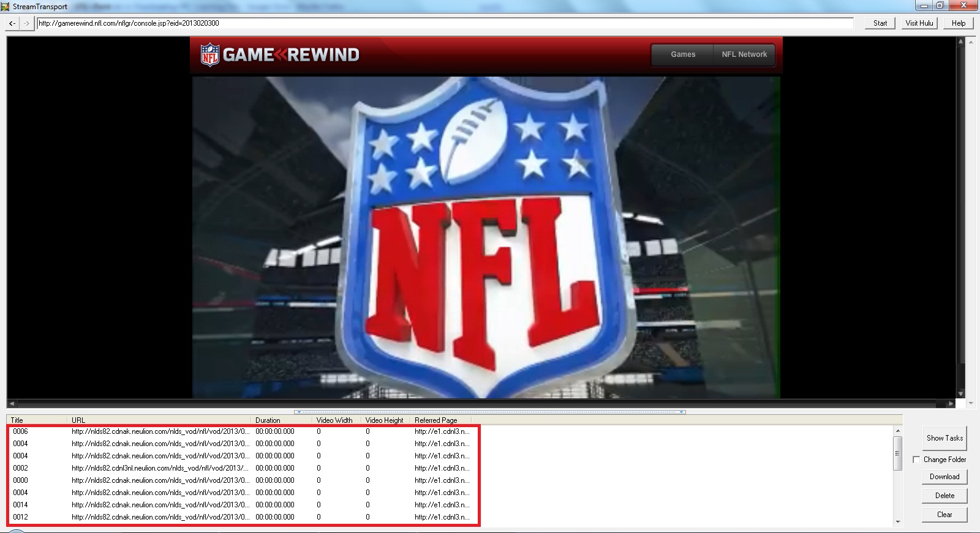Click the browser back arrow button

(x=12, y=23)
